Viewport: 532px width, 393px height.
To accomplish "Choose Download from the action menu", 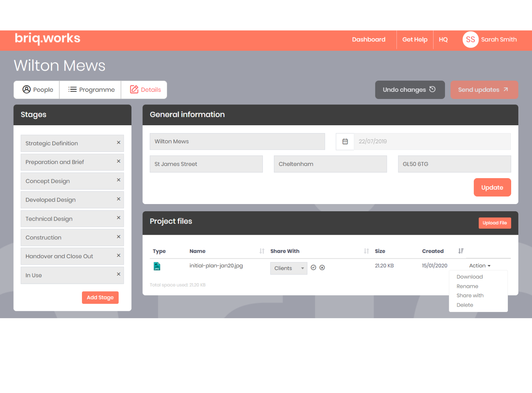I will (469, 277).
